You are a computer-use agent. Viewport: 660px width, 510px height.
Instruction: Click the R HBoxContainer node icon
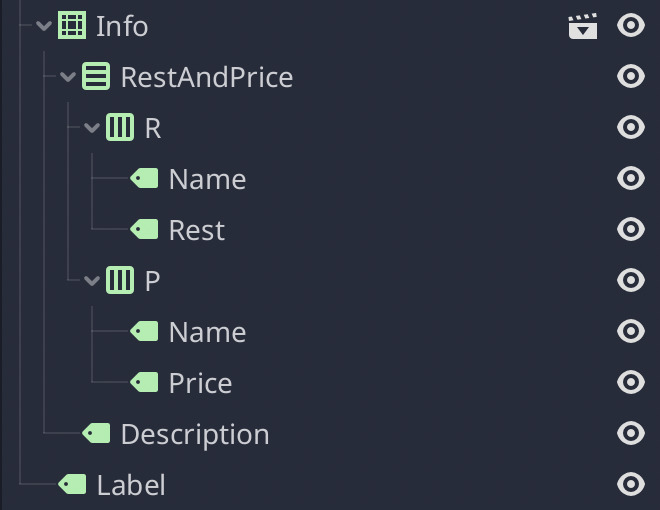pos(120,128)
